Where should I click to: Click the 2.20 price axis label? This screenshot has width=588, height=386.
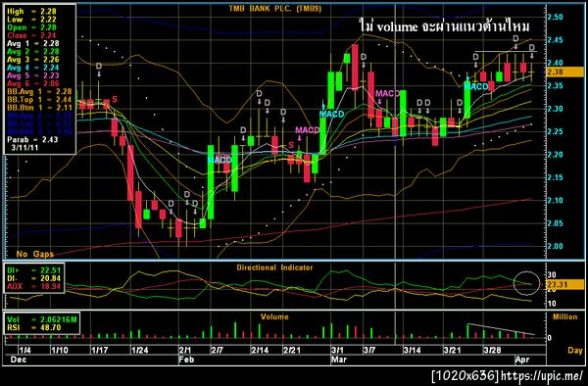pos(555,155)
